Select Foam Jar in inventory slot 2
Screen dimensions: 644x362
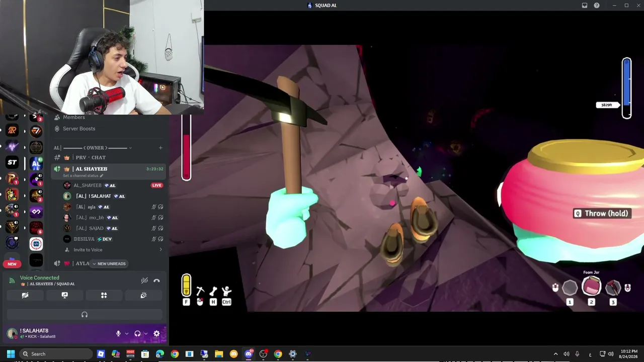(591, 287)
